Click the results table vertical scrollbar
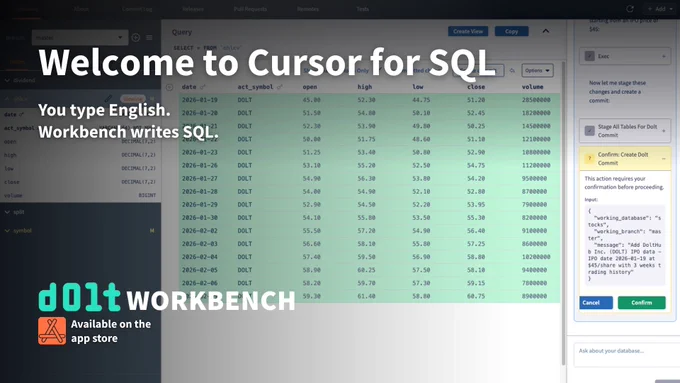The image size is (680, 383). tap(563, 213)
